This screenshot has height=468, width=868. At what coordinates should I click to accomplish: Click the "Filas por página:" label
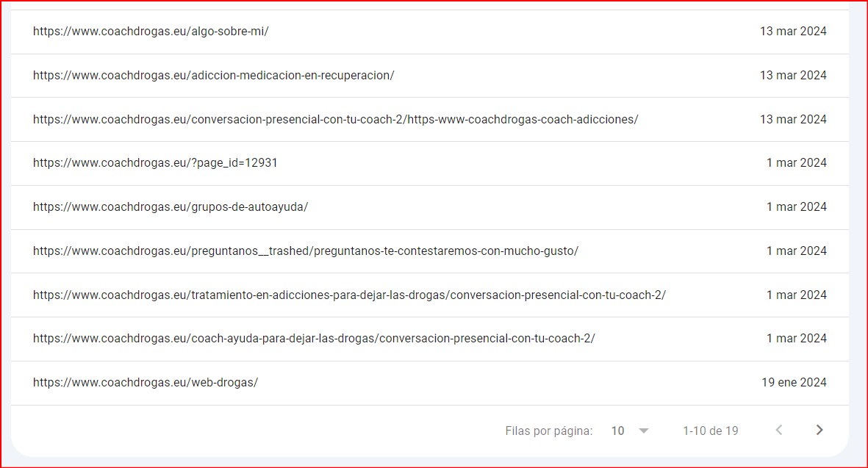point(548,431)
